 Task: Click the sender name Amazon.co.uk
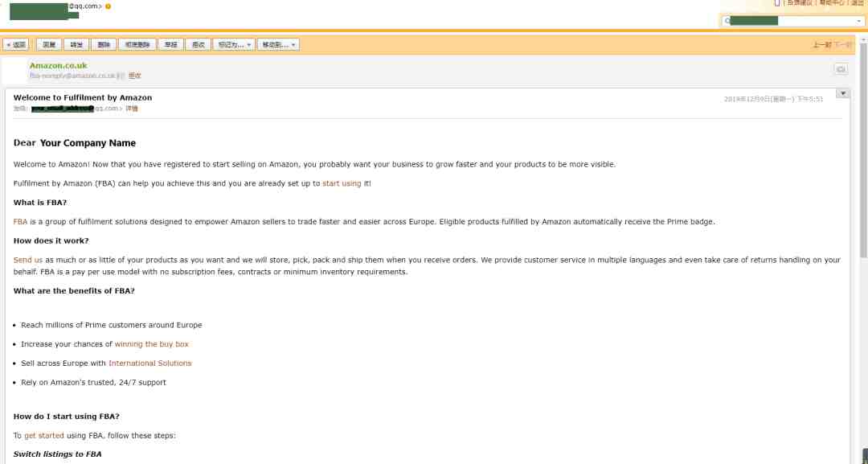tap(58, 65)
